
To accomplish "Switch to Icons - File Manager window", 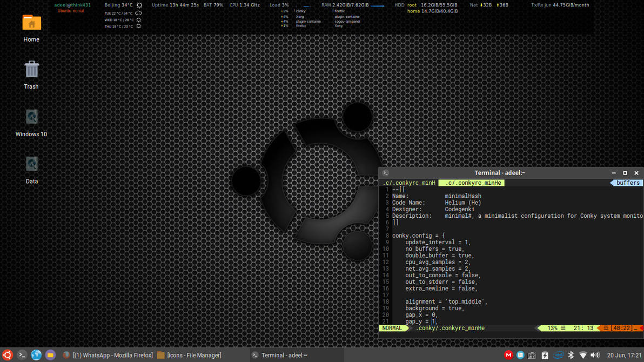I will [x=189, y=355].
